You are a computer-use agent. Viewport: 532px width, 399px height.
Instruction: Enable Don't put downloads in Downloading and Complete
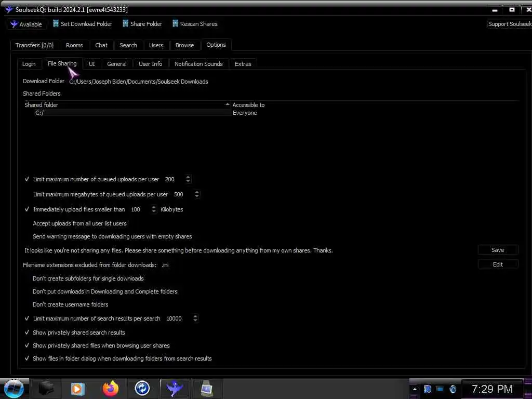tap(27, 291)
